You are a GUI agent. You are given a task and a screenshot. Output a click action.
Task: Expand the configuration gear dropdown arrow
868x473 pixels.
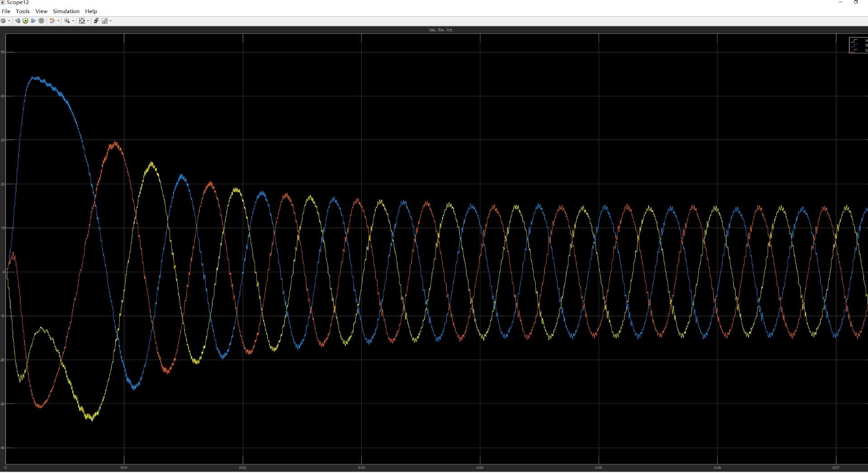[9, 21]
